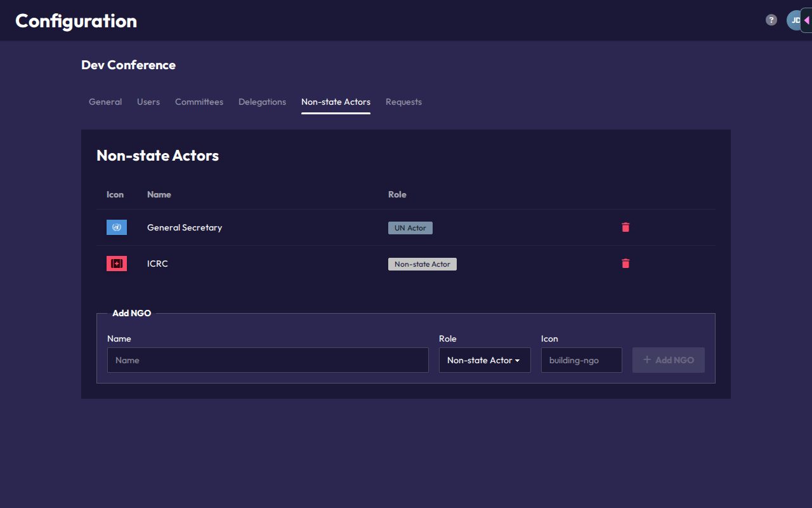Open the help question mark icon

point(771,20)
